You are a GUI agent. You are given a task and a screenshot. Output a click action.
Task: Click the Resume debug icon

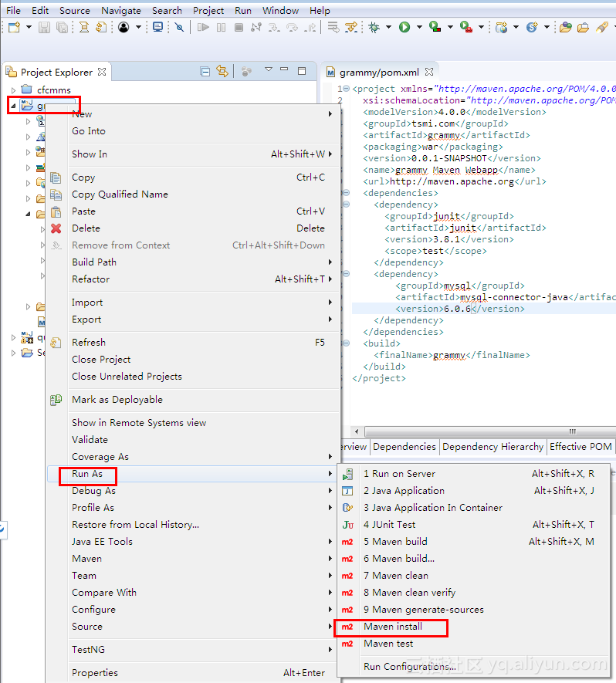click(202, 28)
